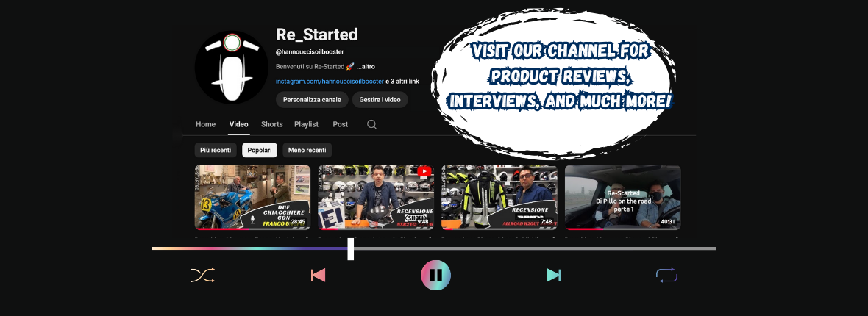868x316 pixels.
Task: Select the Playlist tab
Action: pos(306,124)
